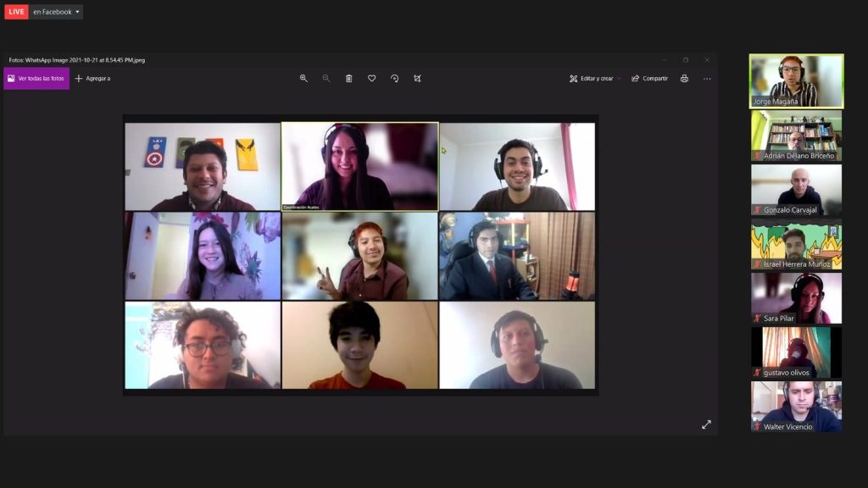Print the photo using printer icon
Viewport: 868px width, 488px height.
[x=684, y=79]
